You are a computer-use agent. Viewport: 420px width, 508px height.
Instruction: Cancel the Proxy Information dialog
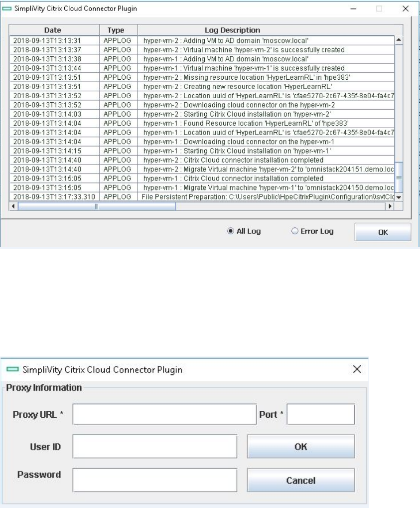pyautogui.click(x=300, y=480)
